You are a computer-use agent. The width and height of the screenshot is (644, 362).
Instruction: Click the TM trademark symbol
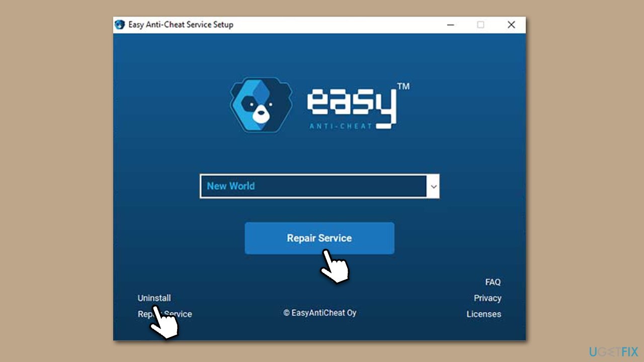click(x=403, y=86)
